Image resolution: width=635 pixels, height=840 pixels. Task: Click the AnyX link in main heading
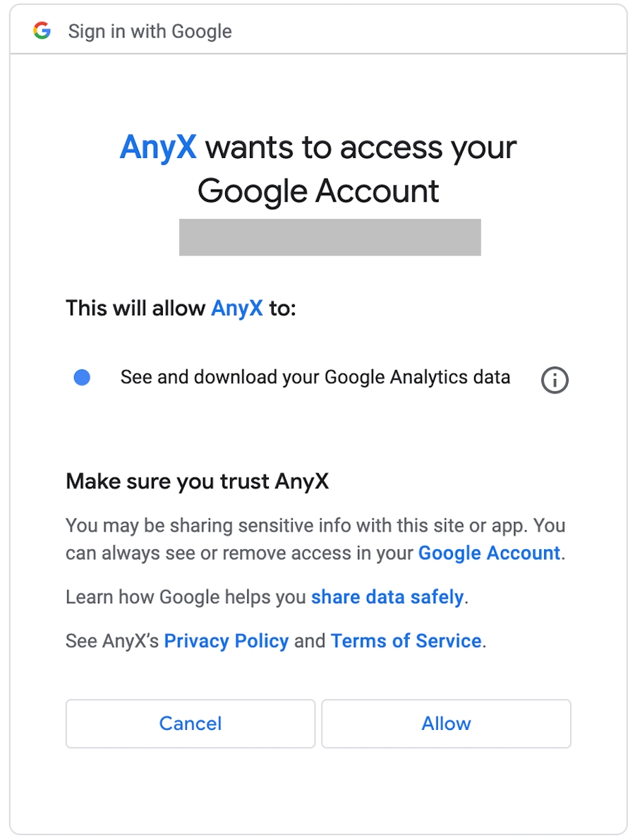(158, 148)
